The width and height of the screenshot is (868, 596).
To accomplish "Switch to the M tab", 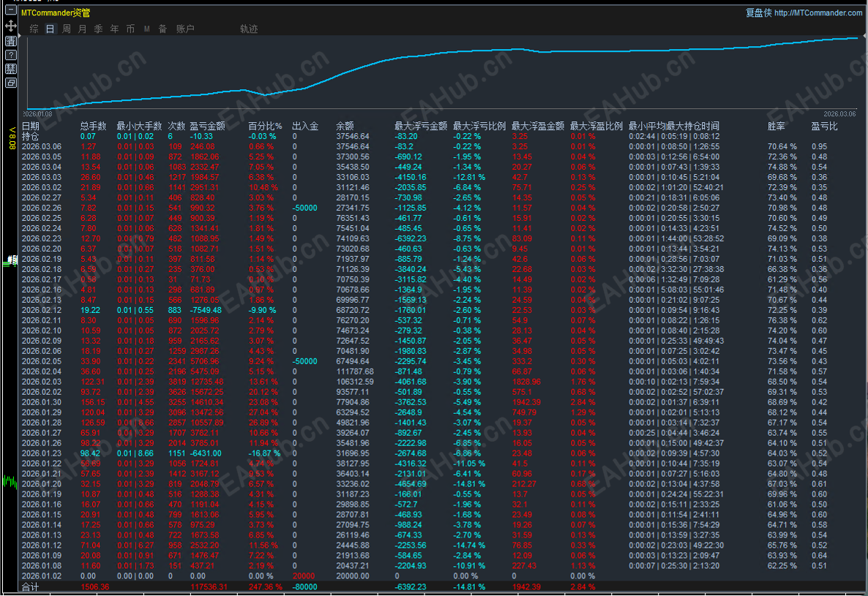I will (146, 29).
